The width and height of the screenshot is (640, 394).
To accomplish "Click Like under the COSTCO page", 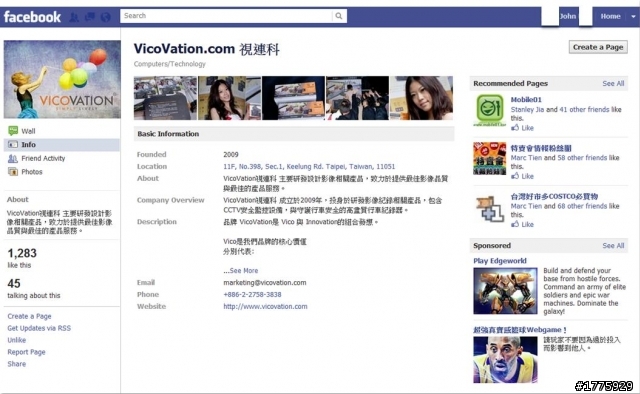I will pos(527,224).
